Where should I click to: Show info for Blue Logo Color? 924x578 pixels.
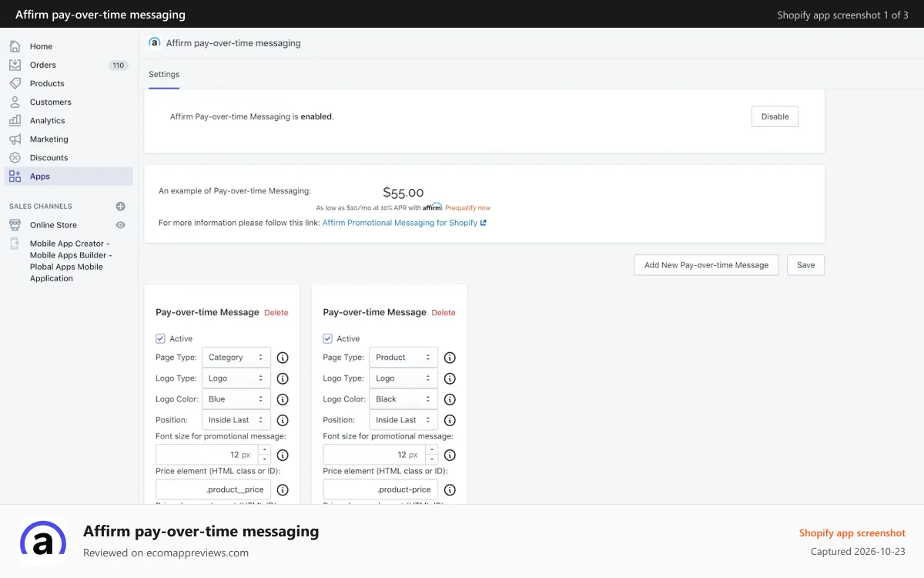[283, 399]
